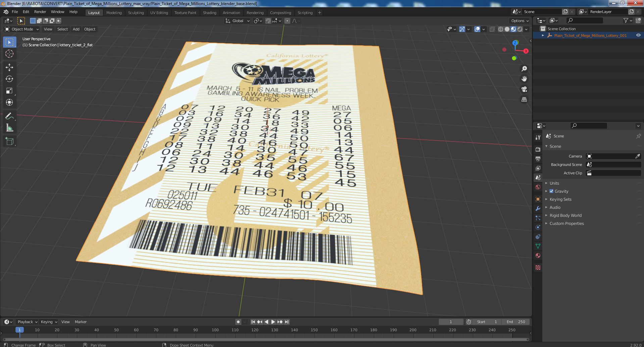Open the viewport Add menu
Image resolution: width=644 pixels, height=347 pixels.
point(76,29)
